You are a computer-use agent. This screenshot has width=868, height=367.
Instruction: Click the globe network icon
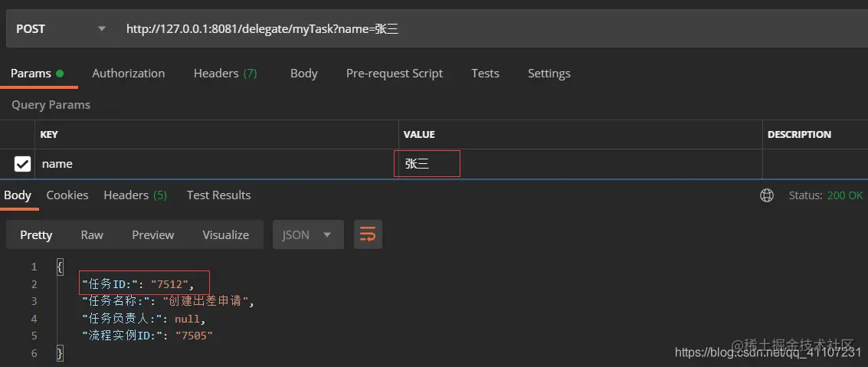point(767,195)
